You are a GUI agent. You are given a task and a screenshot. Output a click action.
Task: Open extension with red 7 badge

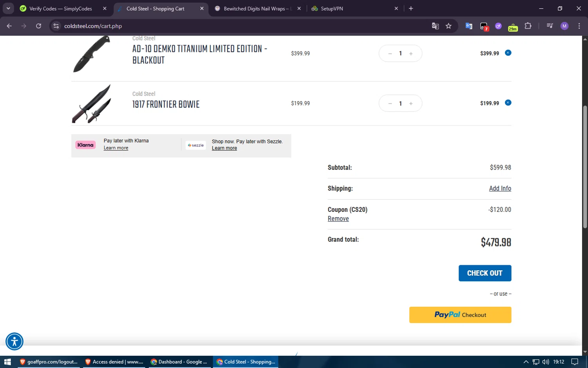click(484, 26)
